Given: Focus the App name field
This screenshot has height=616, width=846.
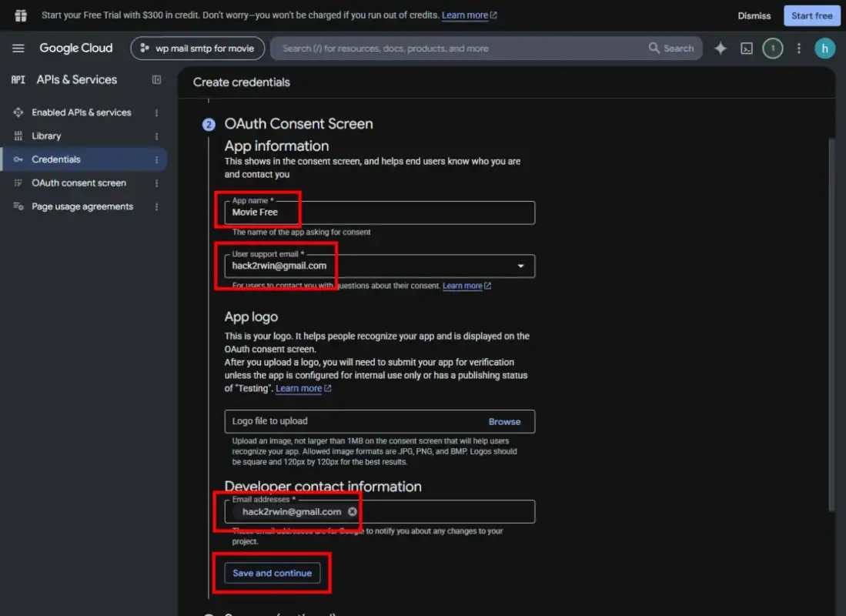Looking at the screenshot, I should 380,213.
